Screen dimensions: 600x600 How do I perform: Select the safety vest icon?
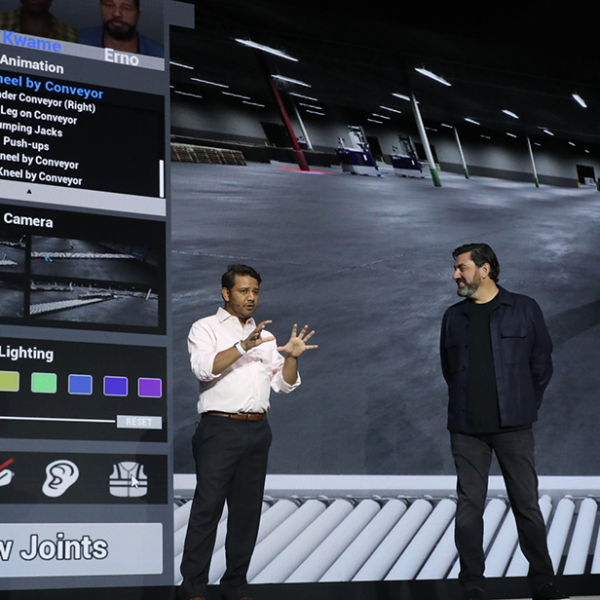(x=128, y=479)
